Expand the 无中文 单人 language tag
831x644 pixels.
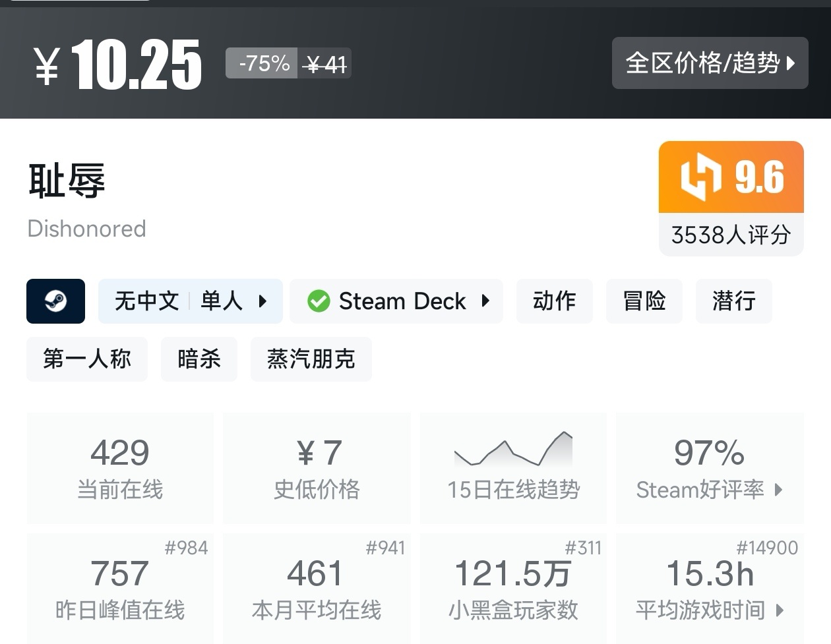(x=191, y=301)
